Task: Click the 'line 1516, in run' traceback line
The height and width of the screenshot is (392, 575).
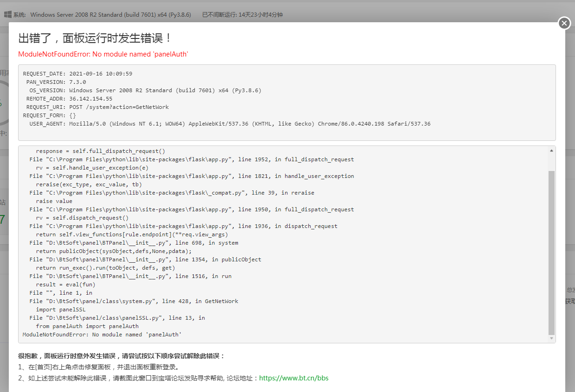Action: click(130, 276)
